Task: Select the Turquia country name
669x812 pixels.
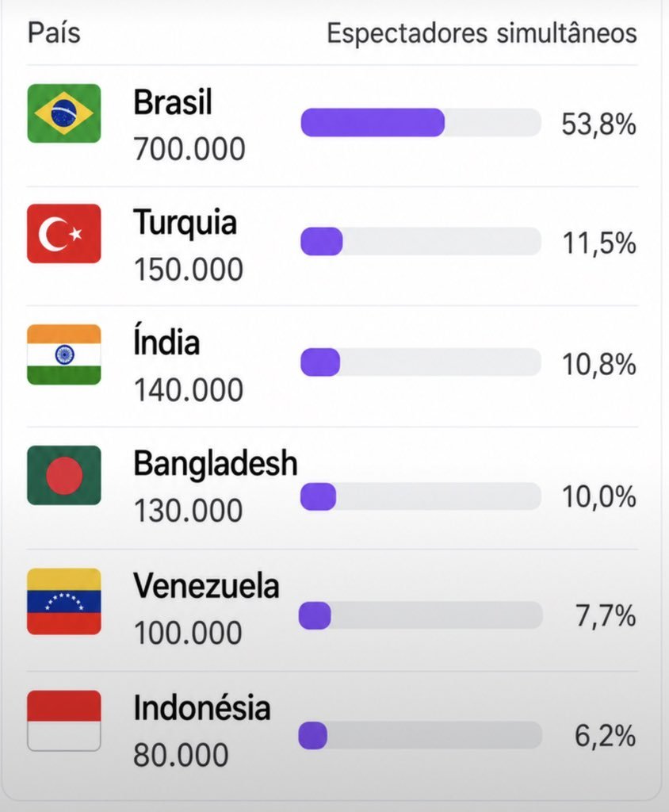Action: 185,223
